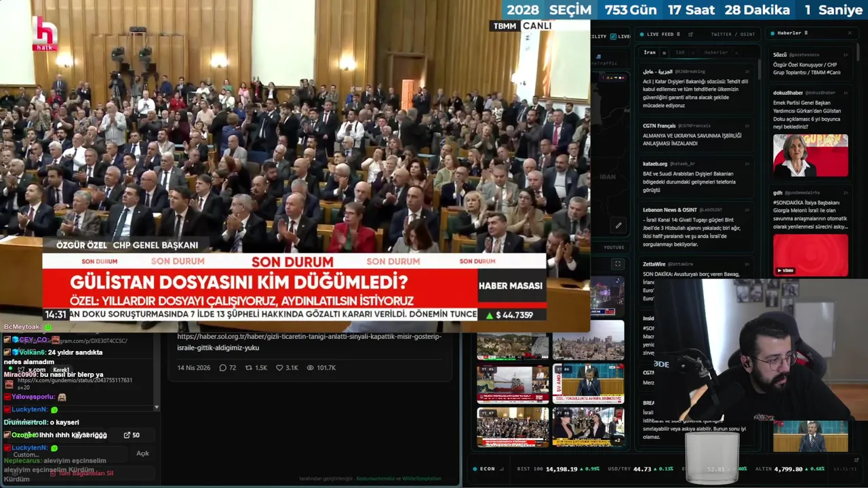Click the election countdown 753 Gün

[x=631, y=10]
